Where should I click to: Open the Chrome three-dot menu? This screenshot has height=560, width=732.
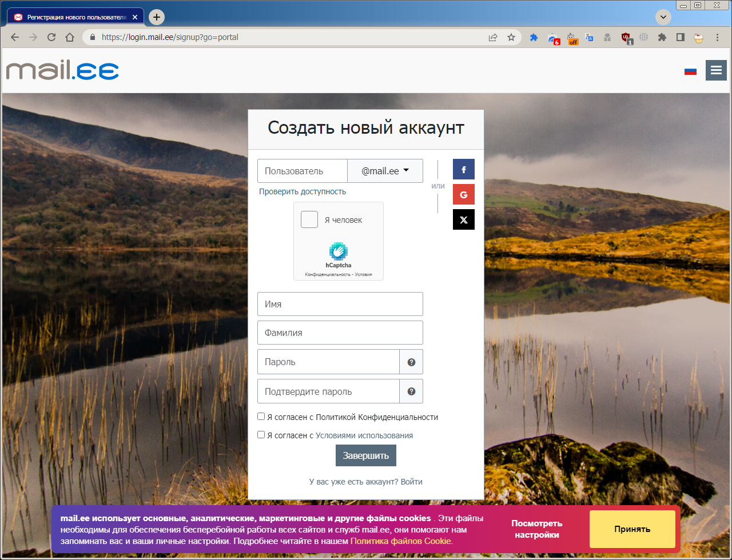click(717, 37)
